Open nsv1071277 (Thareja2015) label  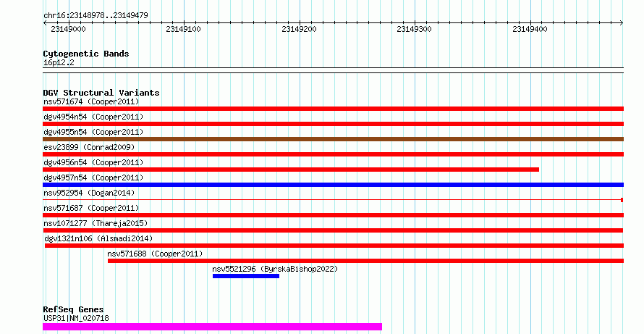96,223
